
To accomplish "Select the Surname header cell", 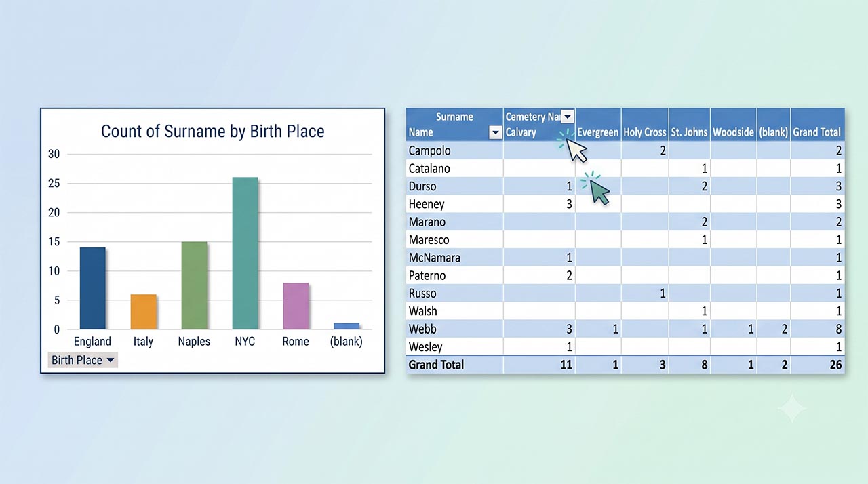I will [454, 117].
